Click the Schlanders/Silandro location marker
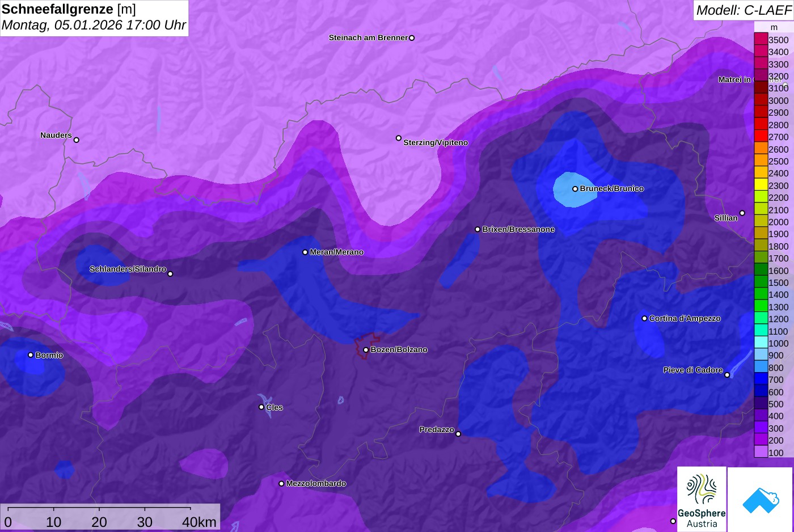 [170, 274]
